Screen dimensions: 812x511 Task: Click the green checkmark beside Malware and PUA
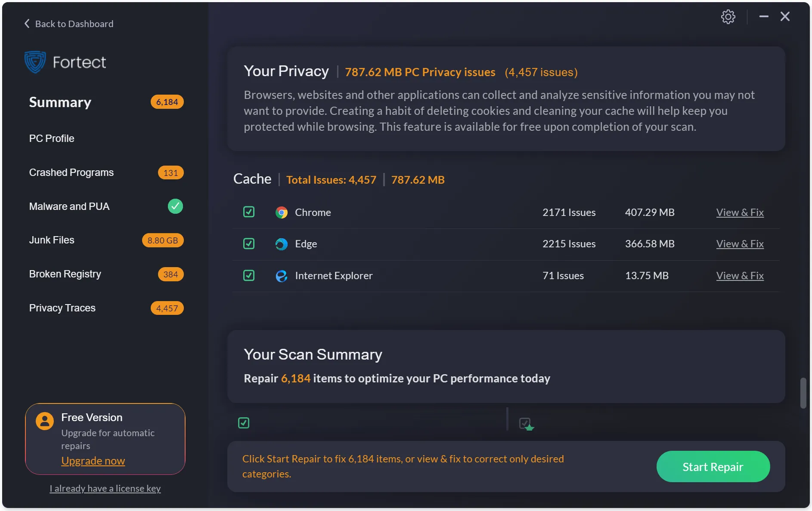pyautogui.click(x=175, y=206)
